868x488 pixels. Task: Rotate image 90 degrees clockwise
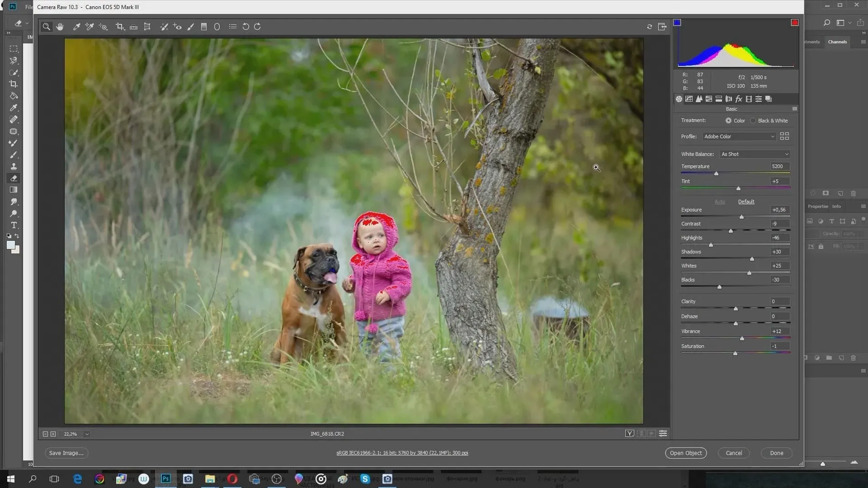[x=257, y=27]
